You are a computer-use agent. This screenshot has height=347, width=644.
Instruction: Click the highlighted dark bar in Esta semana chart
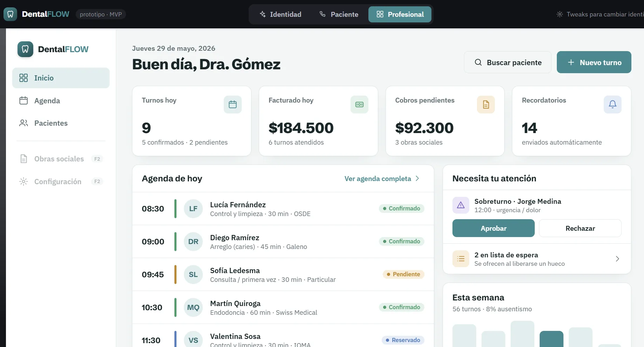tap(552, 339)
